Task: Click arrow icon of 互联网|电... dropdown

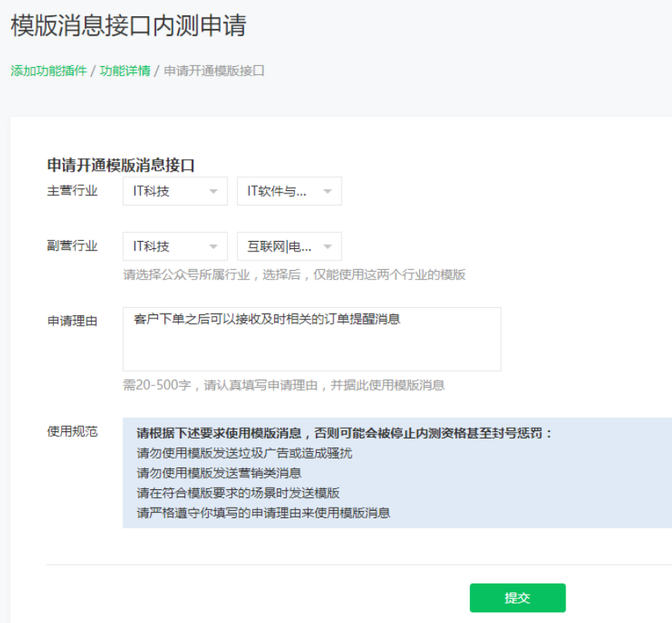Action: coord(328,247)
